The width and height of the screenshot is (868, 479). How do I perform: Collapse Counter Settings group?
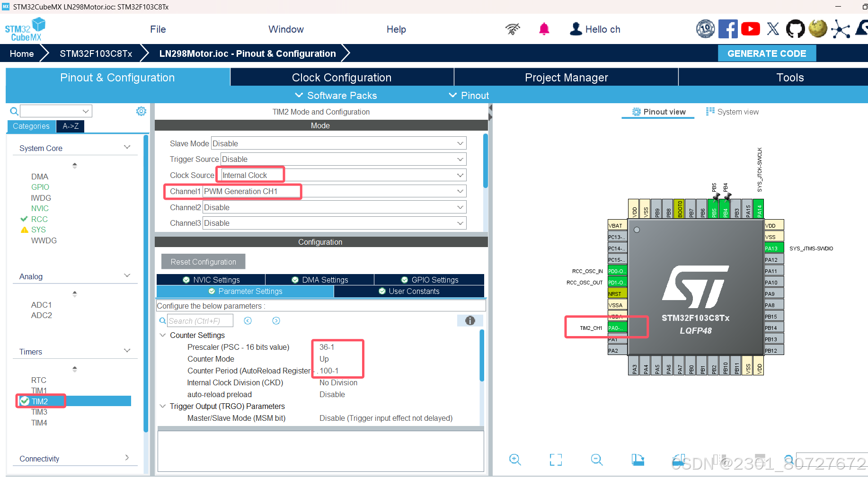coord(162,335)
